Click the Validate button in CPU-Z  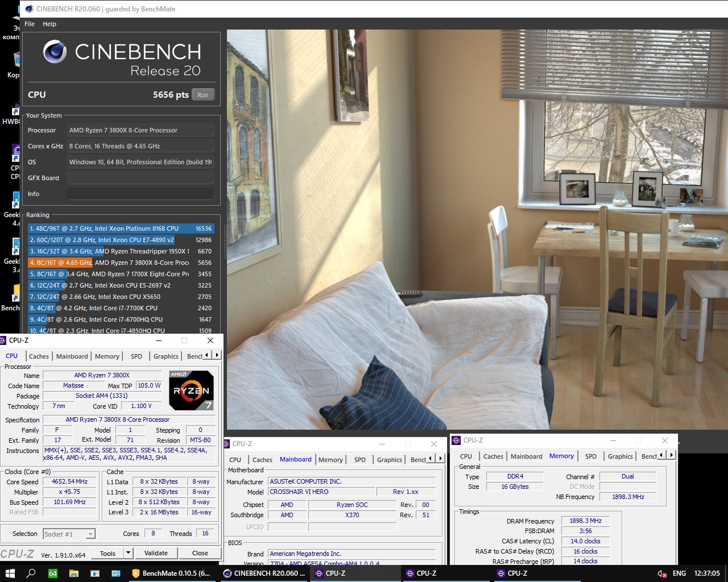click(156, 553)
